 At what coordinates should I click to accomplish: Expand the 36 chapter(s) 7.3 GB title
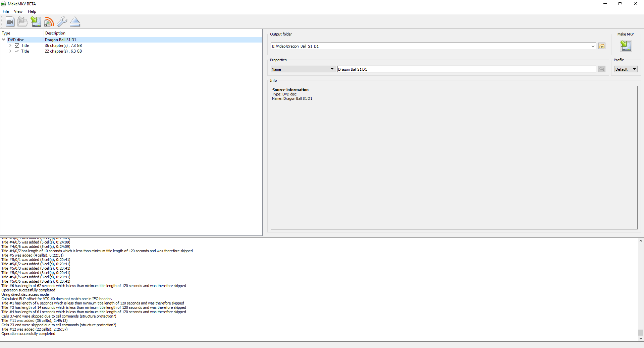pyautogui.click(x=10, y=46)
